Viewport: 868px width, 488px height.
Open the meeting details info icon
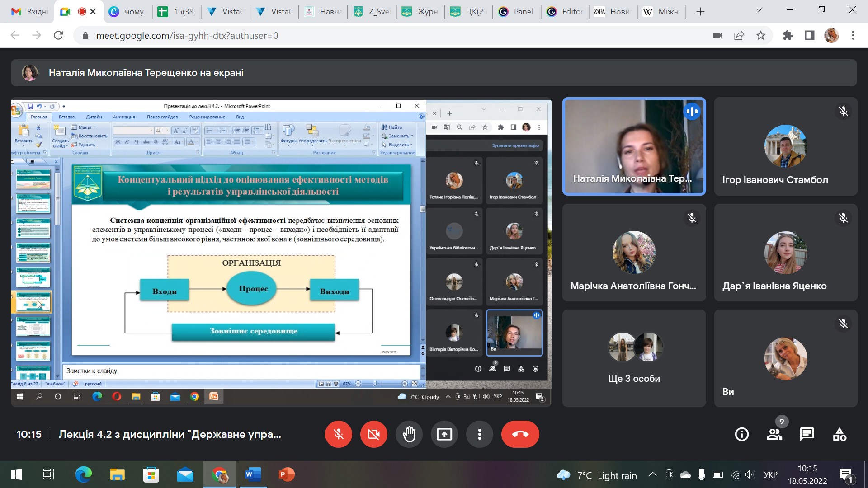[742, 434]
